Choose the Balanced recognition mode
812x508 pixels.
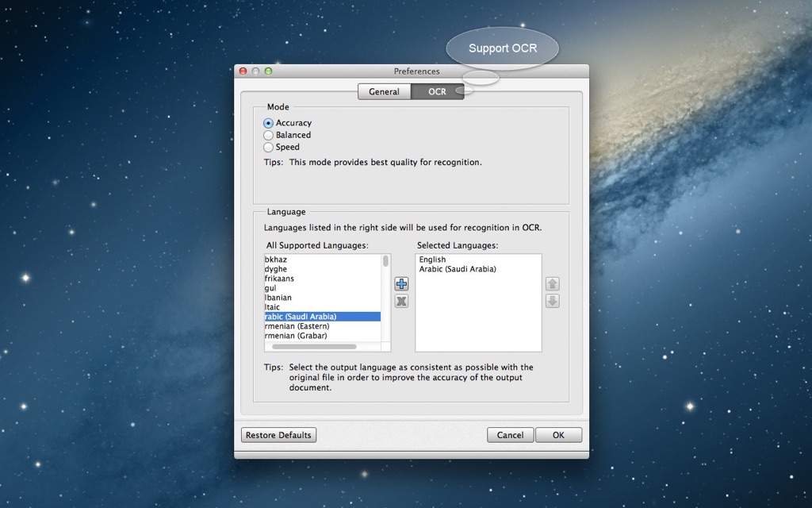[268, 135]
